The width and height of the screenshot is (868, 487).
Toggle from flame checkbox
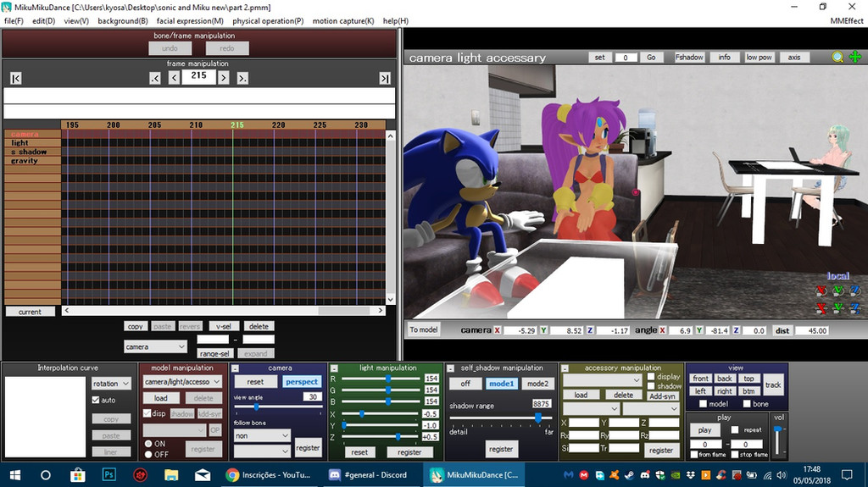(694, 454)
